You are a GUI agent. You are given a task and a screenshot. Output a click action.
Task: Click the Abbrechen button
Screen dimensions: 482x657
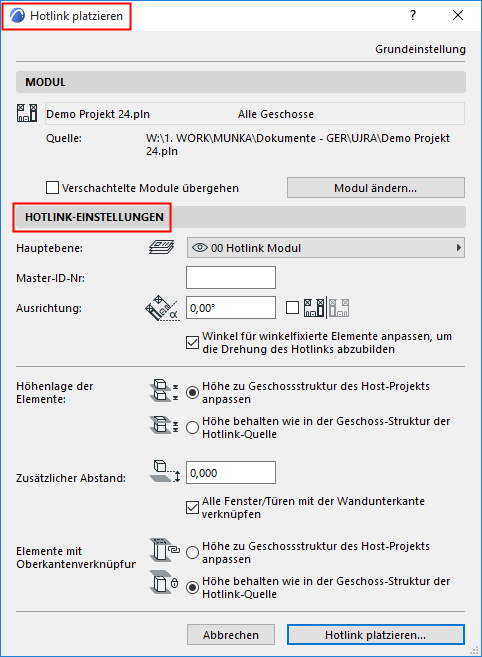[x=231, y=635]
